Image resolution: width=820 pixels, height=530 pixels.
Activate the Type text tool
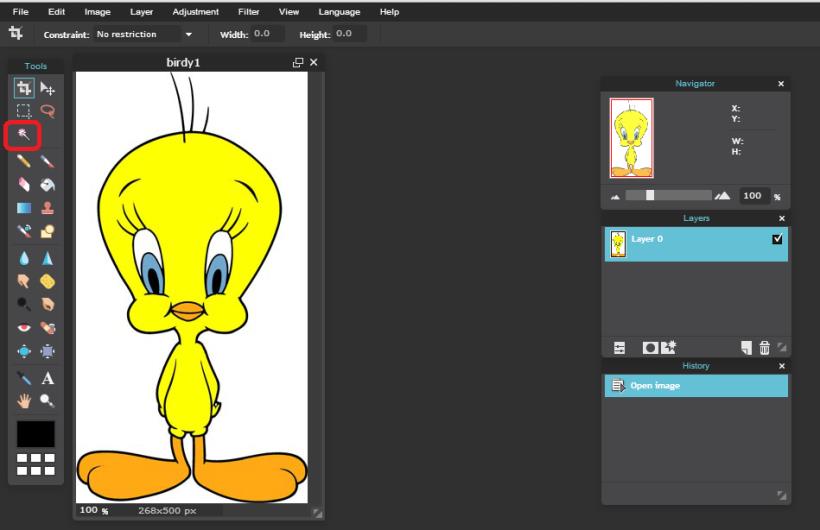tap(47, 378)
